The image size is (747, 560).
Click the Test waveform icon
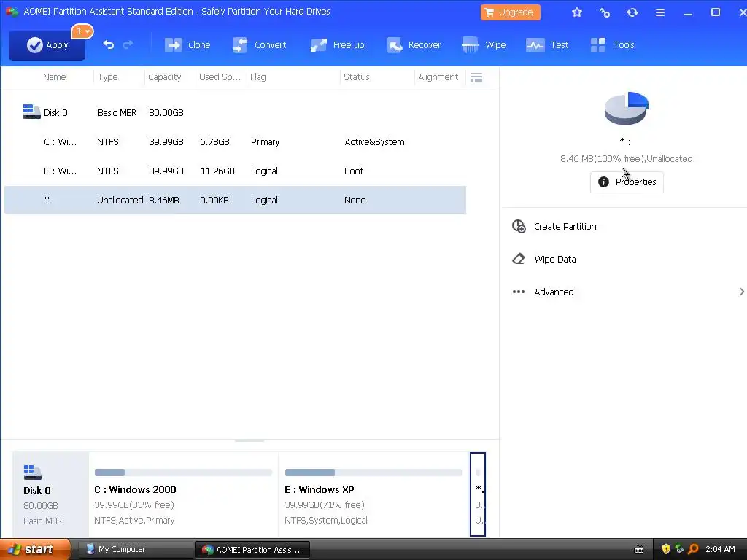pyautogui.click(x=535, y=45)
